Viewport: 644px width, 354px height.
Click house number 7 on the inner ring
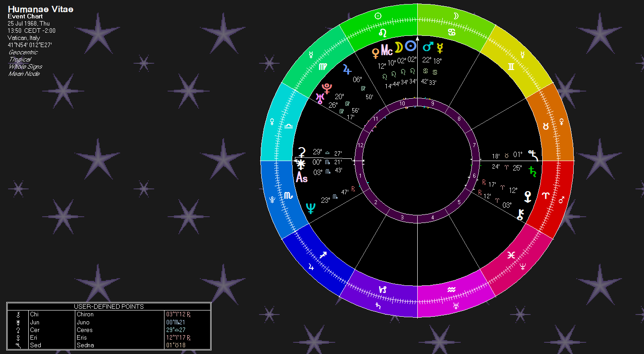[x=474, y=145]
